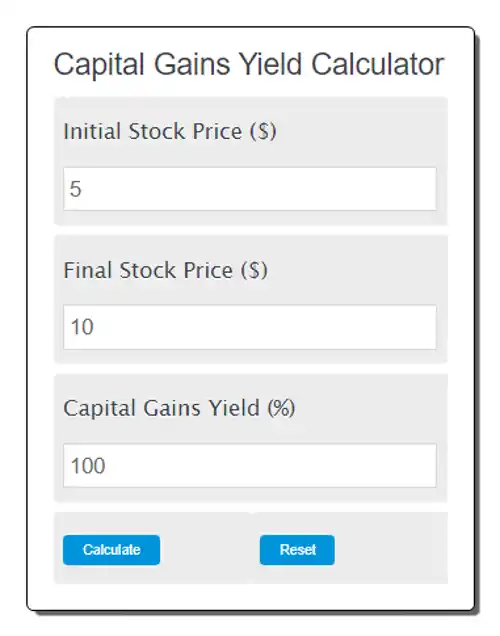Click the word Calculator in the title
Viewport: 500px width, 636px height.
point(378,64)
